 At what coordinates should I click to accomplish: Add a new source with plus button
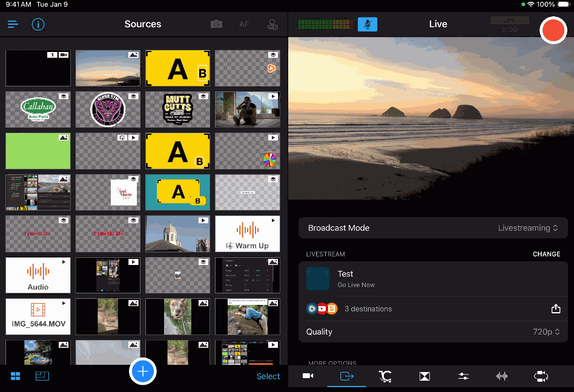pyautogui.click(x=143, y=371)
